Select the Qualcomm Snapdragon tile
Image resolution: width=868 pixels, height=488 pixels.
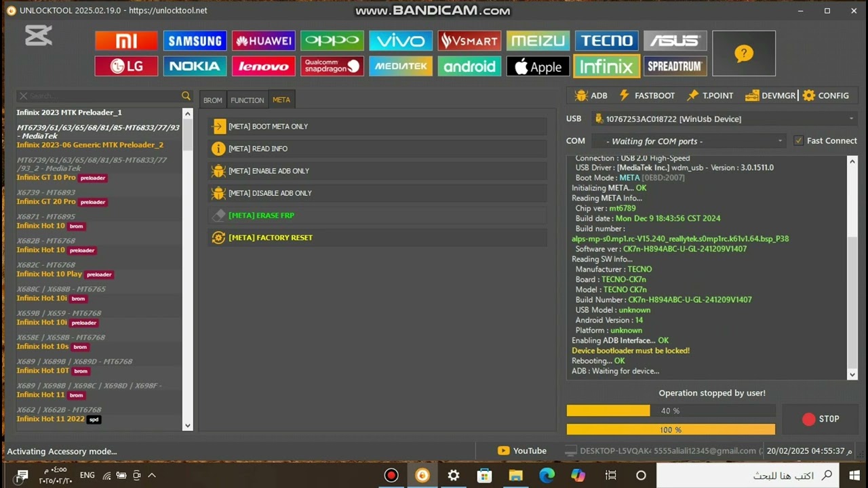332,66
